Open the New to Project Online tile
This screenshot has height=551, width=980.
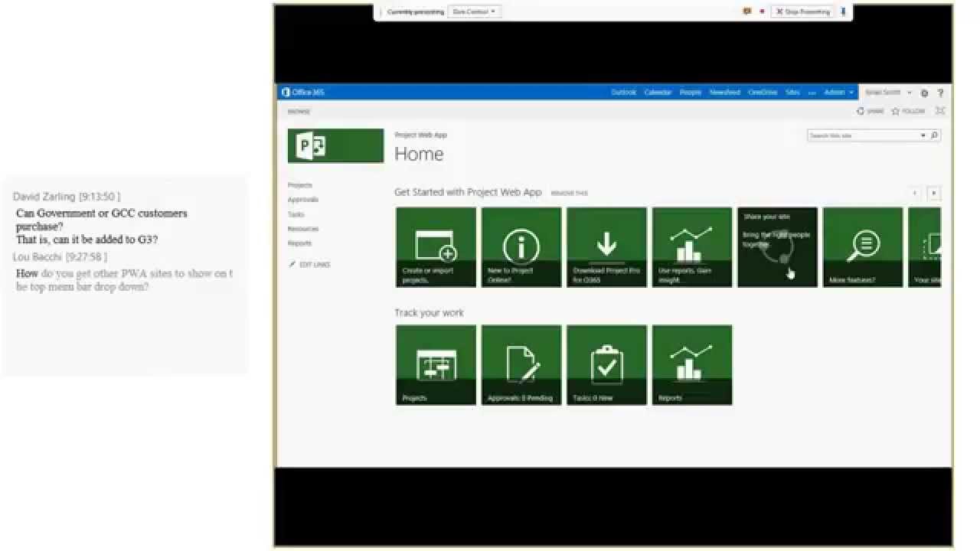pyautogui.click(x=521, y=247)
